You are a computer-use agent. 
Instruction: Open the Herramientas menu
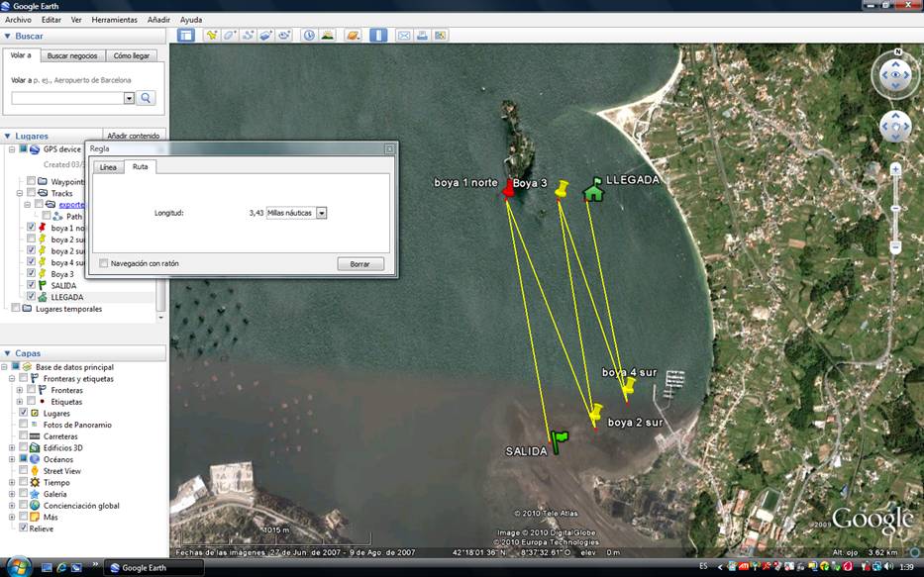[114, 20]
